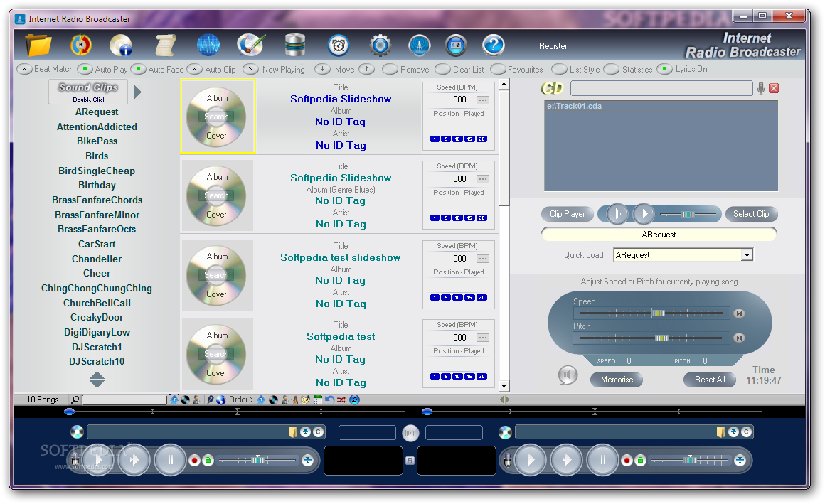Click the broadcast tower toolbar icon
Viewport: 825px width, 504px height.
420,45
